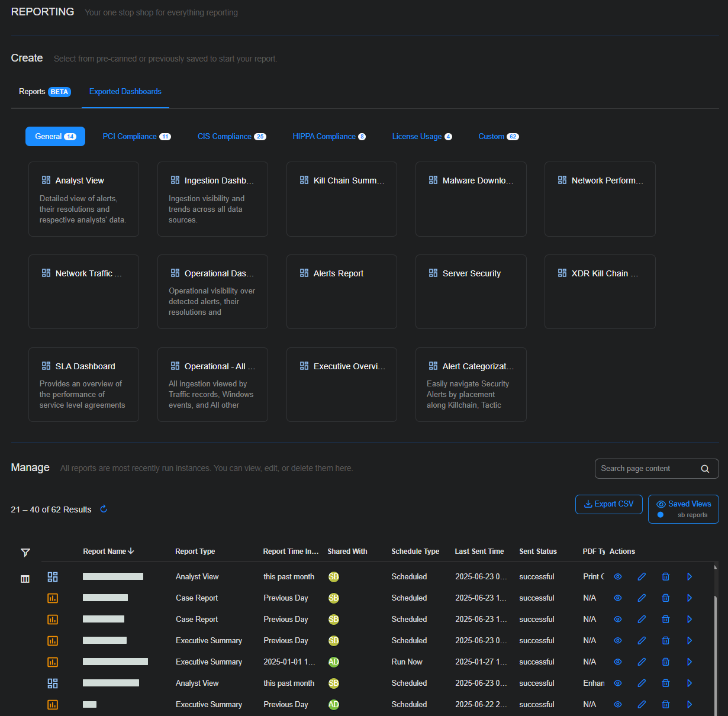
Task: Open the filter funnel icon above the table
Action: pyautogui.click(x=25, y=552)
